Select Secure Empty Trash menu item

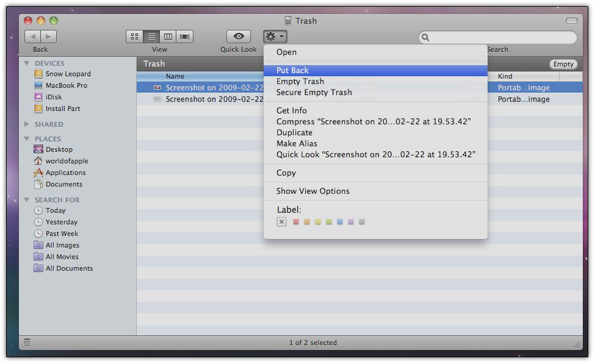(314, 93)
